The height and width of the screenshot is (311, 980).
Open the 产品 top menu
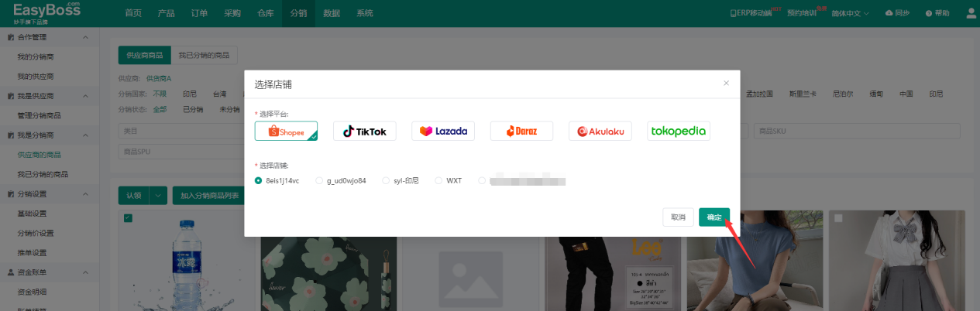[x=166, y=13]
